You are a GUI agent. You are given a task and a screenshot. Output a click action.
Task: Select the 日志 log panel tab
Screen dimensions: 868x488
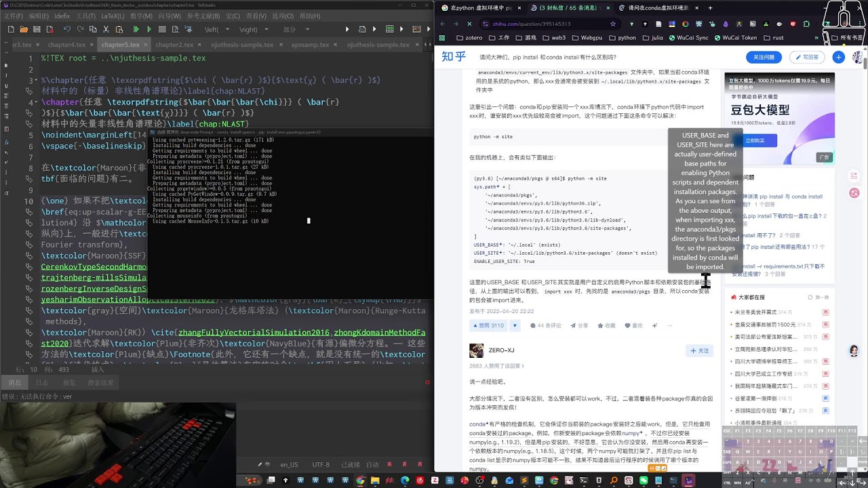pos(42,383)
